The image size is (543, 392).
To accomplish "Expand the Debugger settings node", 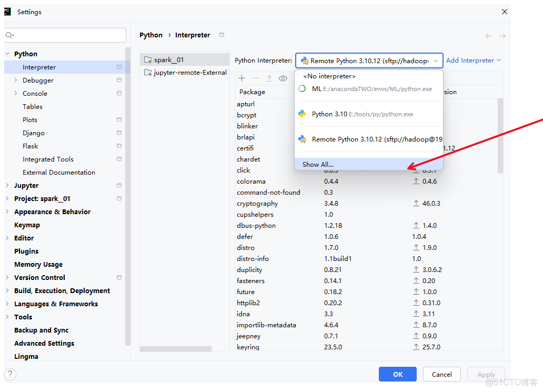I will point(16,81).
